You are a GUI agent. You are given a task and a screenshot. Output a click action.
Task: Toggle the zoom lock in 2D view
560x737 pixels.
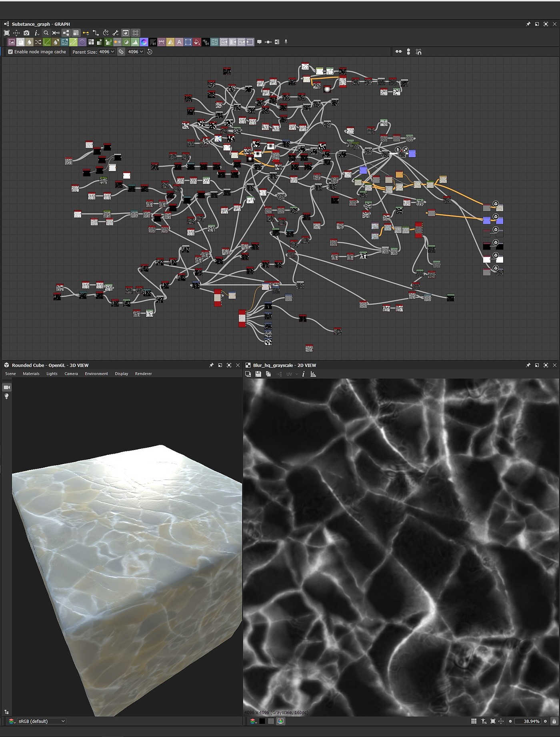click(x=554, y=721)
